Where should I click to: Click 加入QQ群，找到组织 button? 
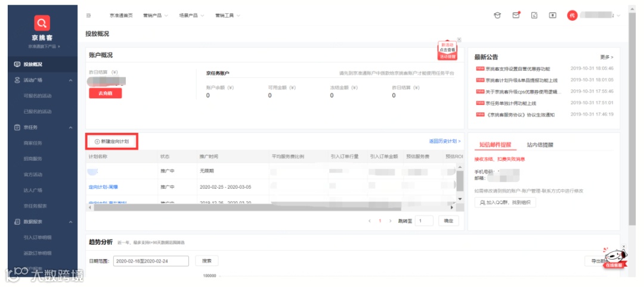pos(505,202)
